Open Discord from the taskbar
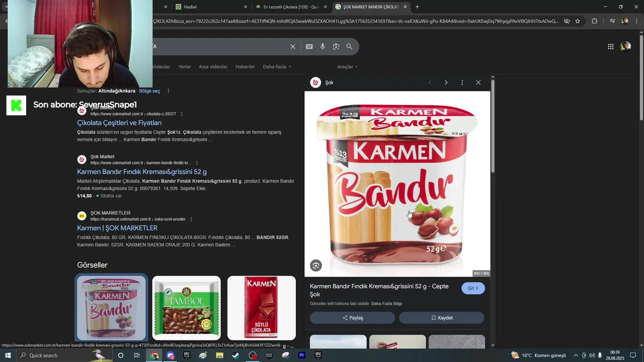This screenshot has height=362, width=644. point(171,355)
